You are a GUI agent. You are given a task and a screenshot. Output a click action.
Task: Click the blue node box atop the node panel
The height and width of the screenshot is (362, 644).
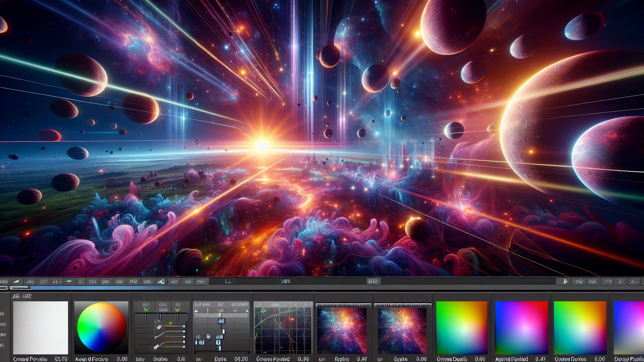tap(221, 321)
